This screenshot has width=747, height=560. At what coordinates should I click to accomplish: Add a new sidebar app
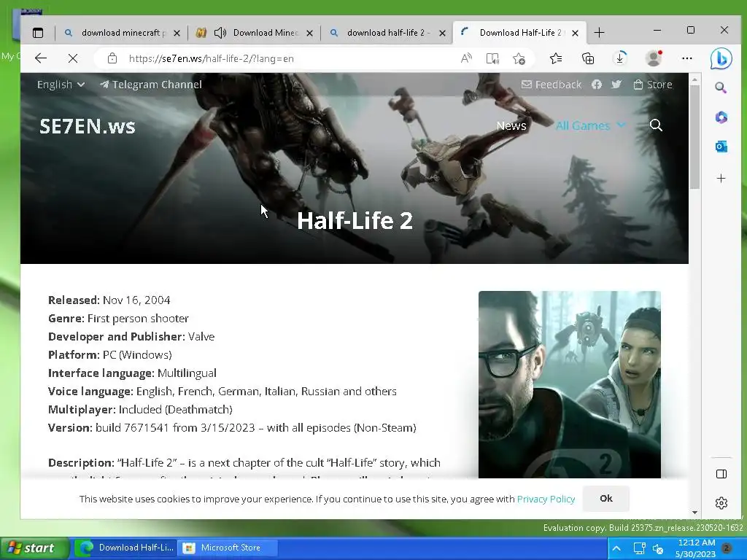point(721,179)
